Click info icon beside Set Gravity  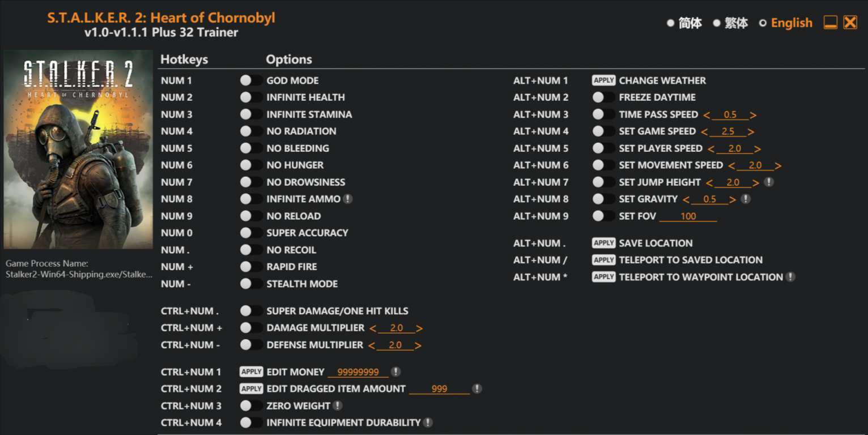click(x=746, y=199)
